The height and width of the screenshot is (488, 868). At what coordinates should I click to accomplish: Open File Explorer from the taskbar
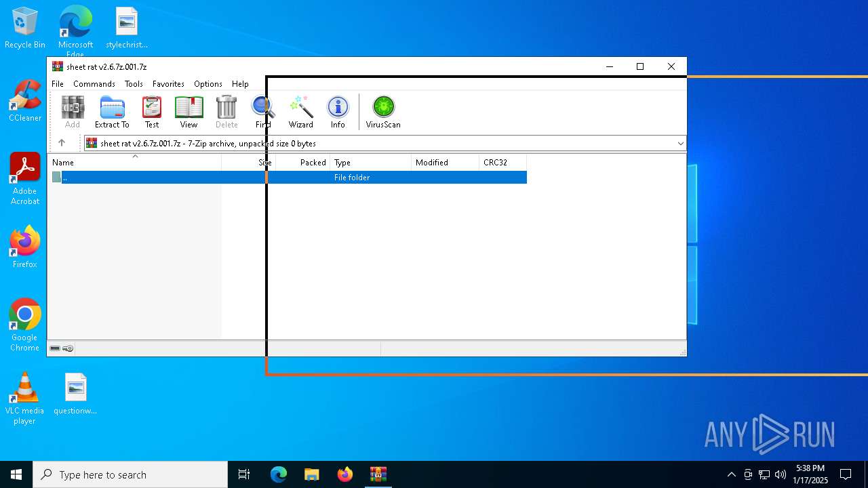(311, 474)
